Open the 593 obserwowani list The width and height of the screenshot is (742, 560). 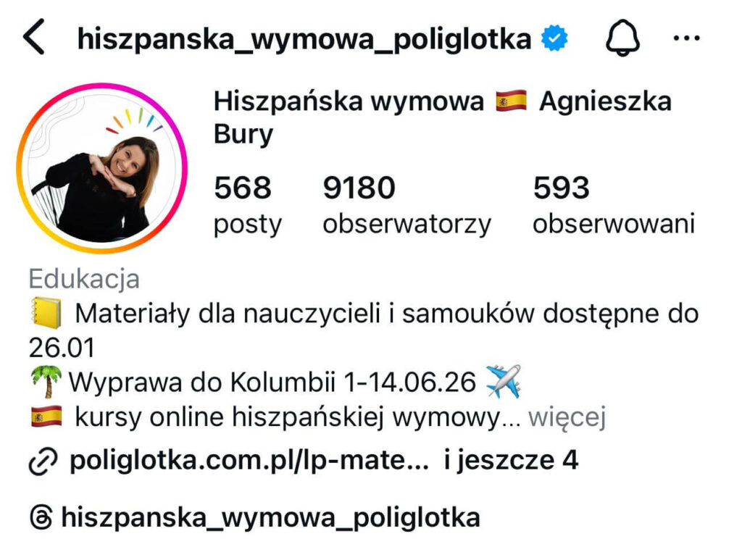[614, 204]
